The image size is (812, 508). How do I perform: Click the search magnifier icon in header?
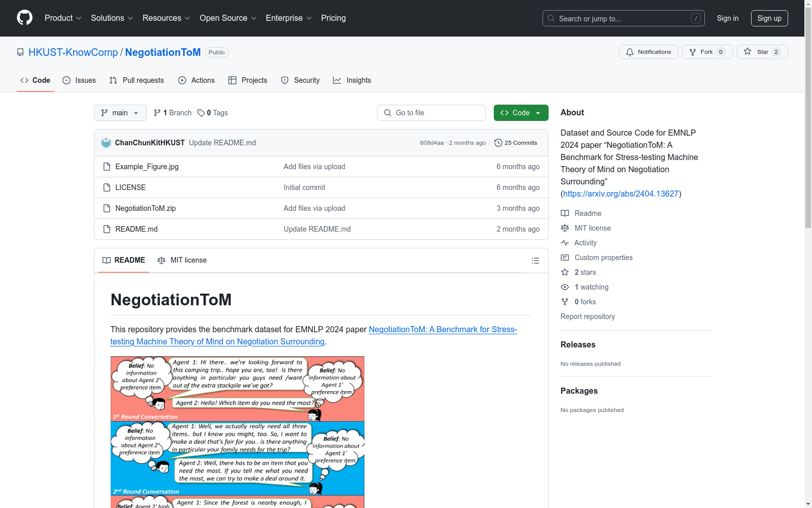pos(551,18)
